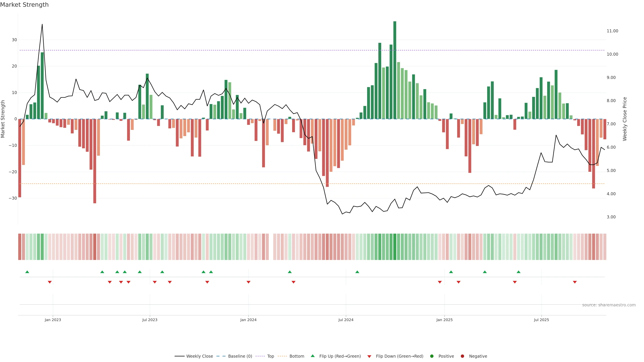This screenshot has height=362, width=644.
Task: Click the Jul 2025 x-axis label
Action: tap(542, 320)
